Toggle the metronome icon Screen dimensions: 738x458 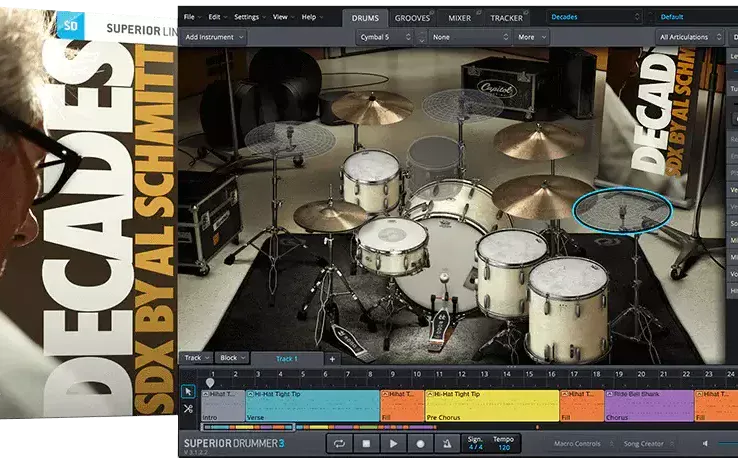447,443
